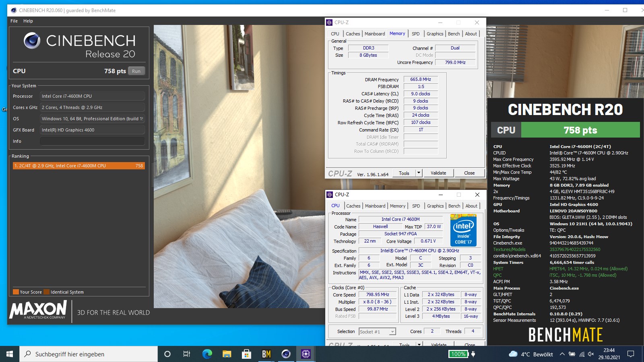Click the Uncore Frequency value 799.0 MHz
The image size is (644, 362).
pos(455,62)
